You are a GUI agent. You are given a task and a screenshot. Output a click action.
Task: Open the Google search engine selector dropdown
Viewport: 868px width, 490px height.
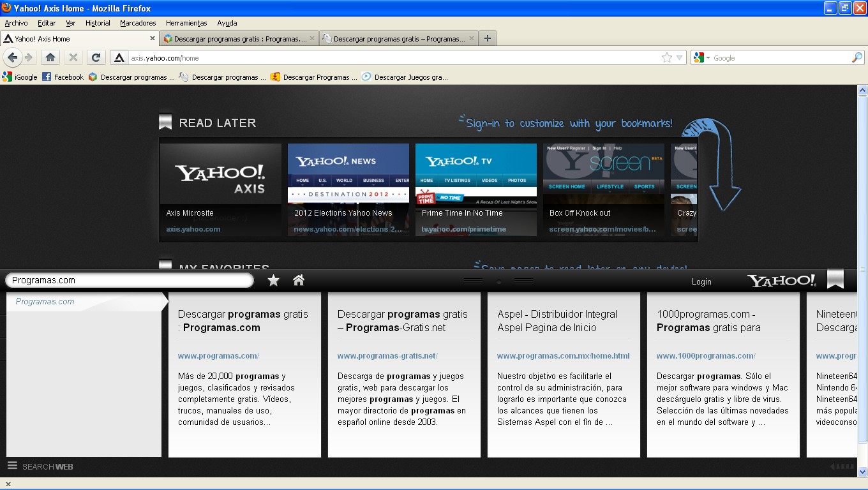702,57
